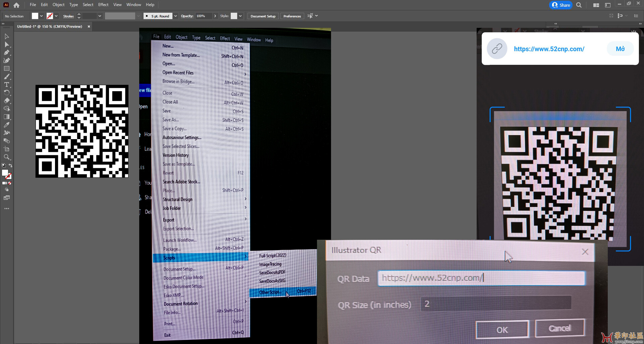Click the Change Screen Mode icon
The height and width of the screenshot is (344, 644).
[x=6, y=198]
